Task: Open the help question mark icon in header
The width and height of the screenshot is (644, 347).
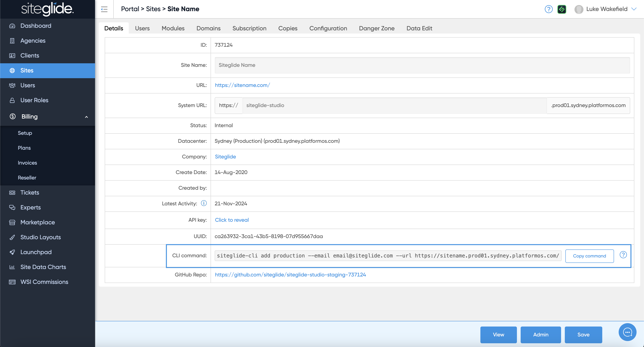Action: point(549,9)
